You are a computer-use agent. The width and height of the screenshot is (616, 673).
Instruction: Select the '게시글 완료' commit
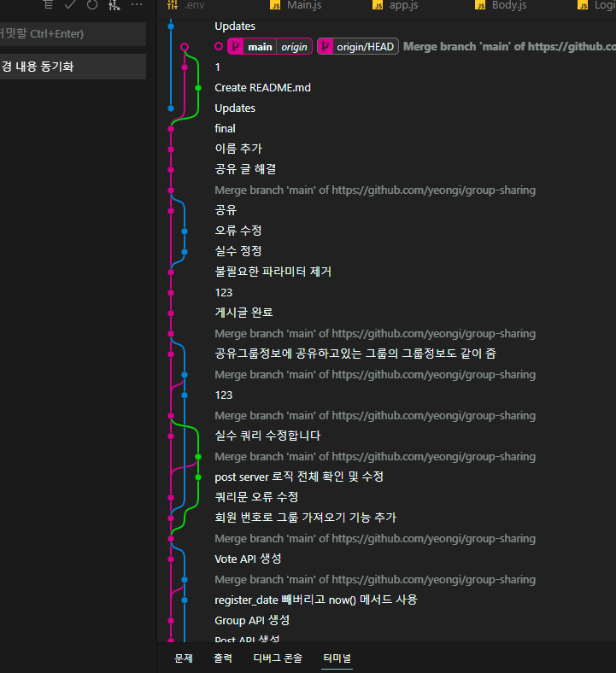coord(243,313)
